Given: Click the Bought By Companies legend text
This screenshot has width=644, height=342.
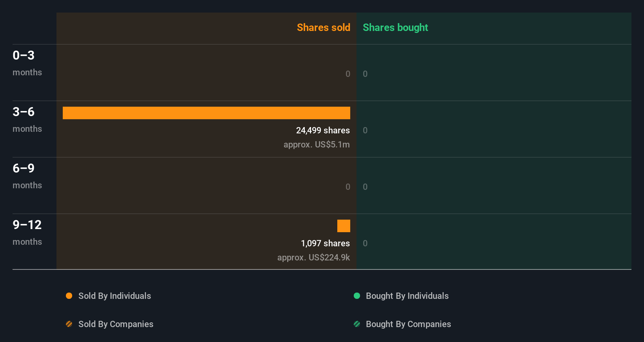Looking at the screenshot, I should pos(408,324).
